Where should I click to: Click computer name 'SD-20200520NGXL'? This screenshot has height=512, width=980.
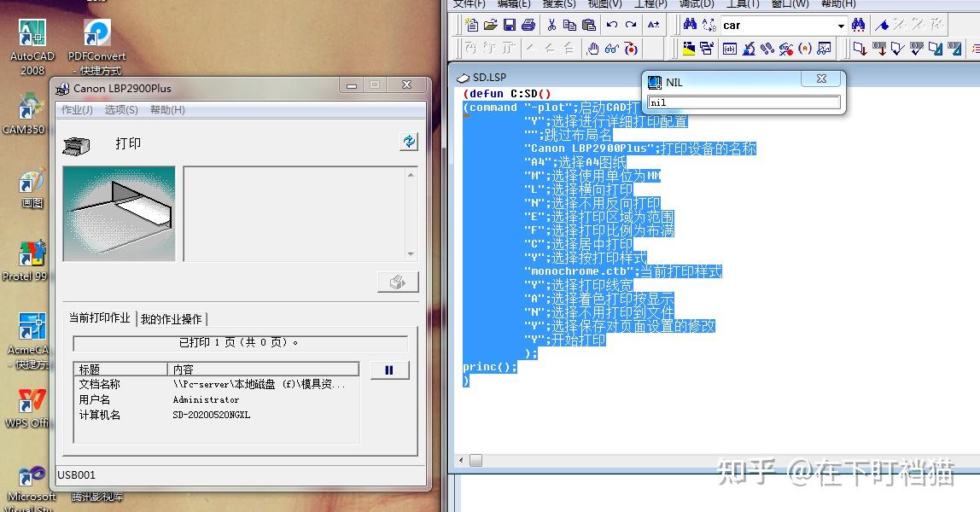coord(211,415)
